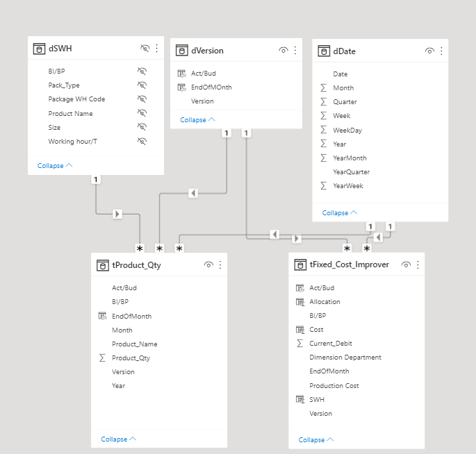Screen dimensions: 476x454
Task: Select the YearQuarter field in dDate
Action: (x=351, y=172)
